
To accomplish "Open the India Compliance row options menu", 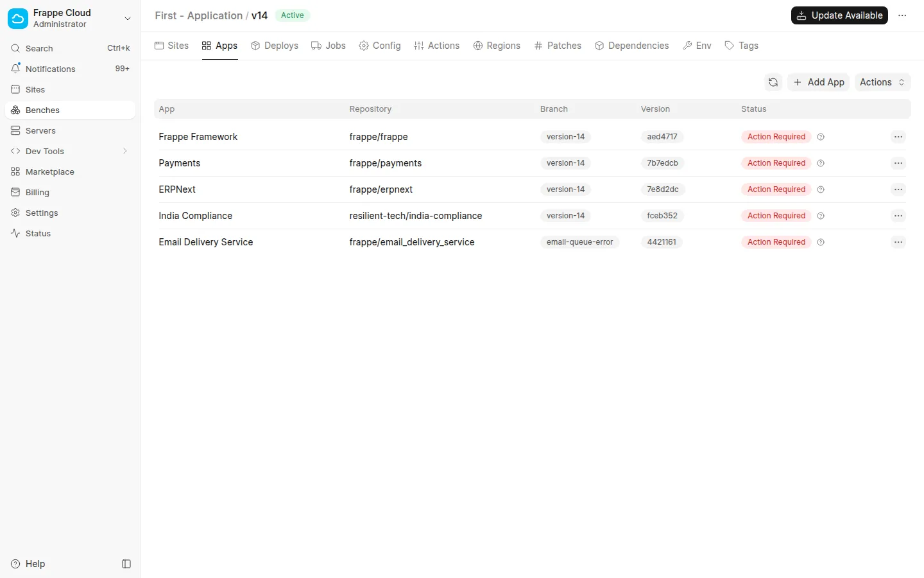I will point(898,216).
